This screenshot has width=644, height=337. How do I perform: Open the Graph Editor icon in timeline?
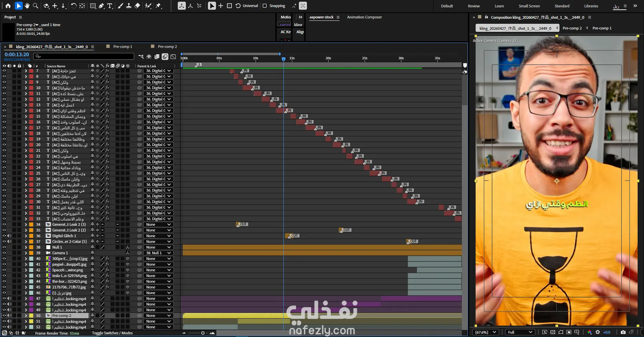point(173,57)
